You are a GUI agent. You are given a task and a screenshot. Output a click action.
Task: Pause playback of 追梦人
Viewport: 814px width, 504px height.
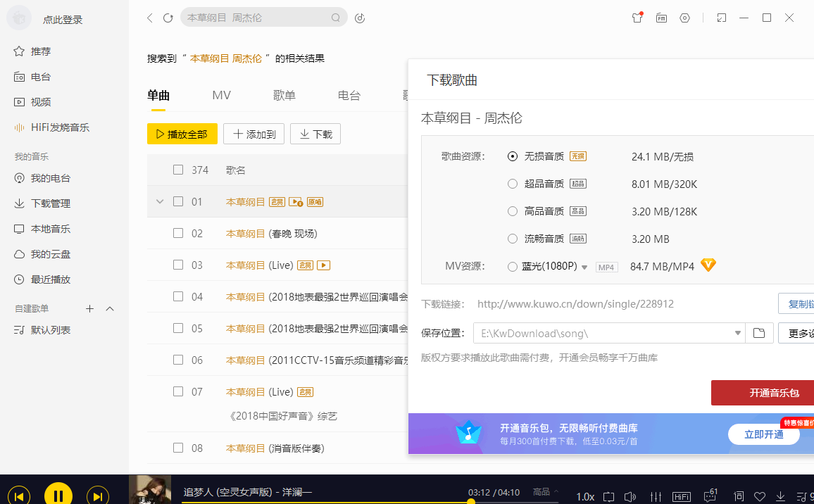tap(58, 493)
